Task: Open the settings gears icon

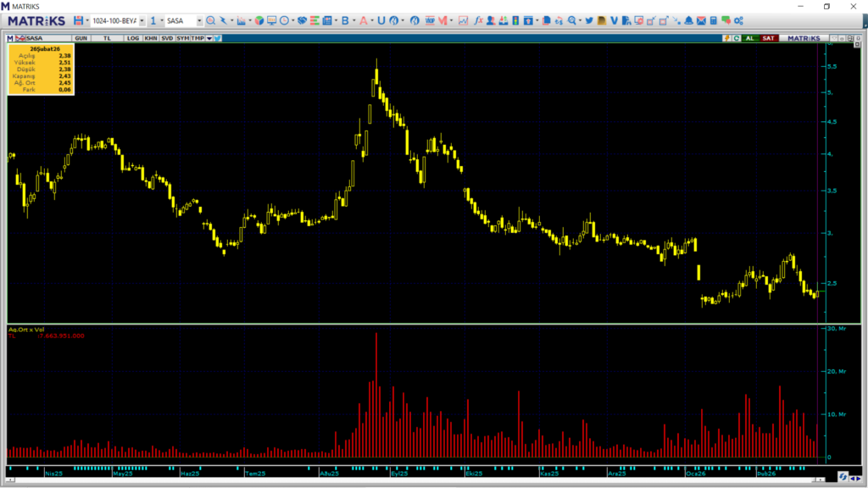Action: click(x=739, y=20)
